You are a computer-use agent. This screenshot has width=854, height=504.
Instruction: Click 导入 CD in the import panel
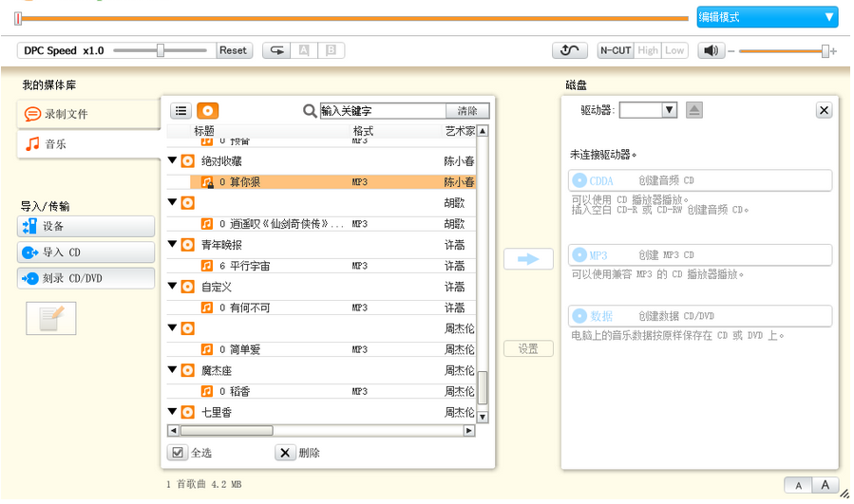86,252
